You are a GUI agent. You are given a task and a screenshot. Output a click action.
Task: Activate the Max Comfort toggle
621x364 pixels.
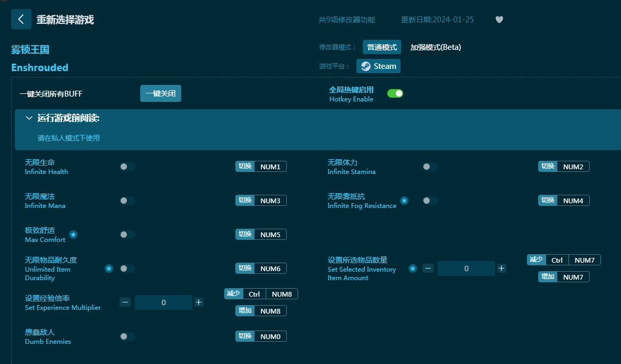tap(127, 235)
